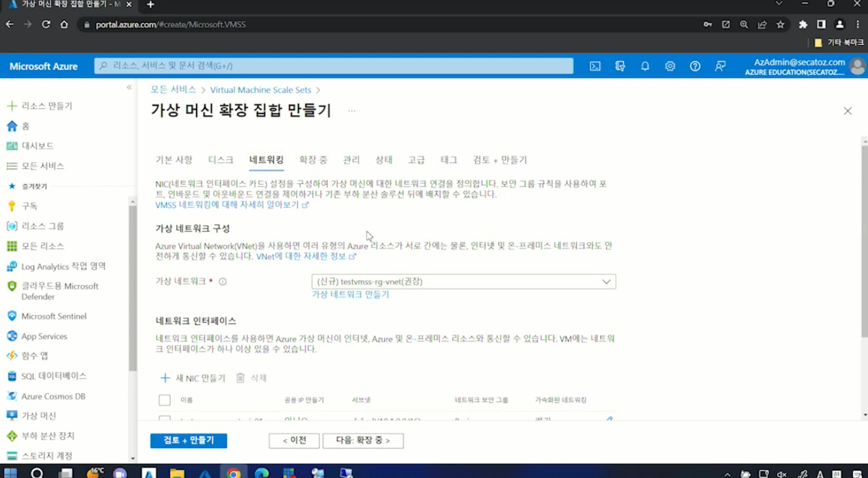868x478 pixels.
Task: Open the directories and subscriptions filter icon
Action: tap(620, 66)
